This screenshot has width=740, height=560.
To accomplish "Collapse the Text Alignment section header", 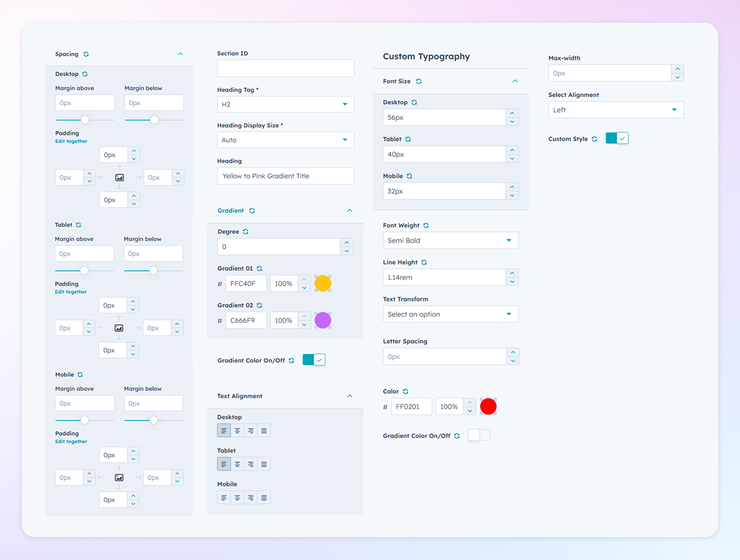I will tap(349, 396).
